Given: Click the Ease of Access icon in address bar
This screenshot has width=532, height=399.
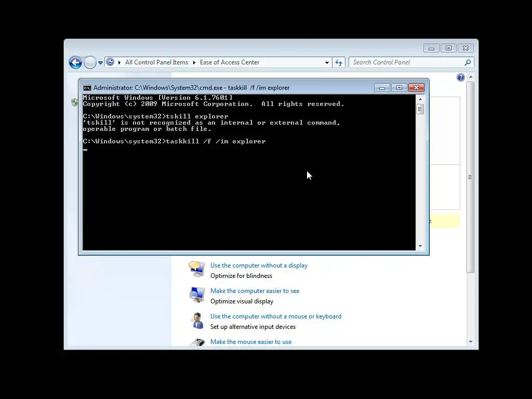Looking at the screenshot, I should pos(110,62).
